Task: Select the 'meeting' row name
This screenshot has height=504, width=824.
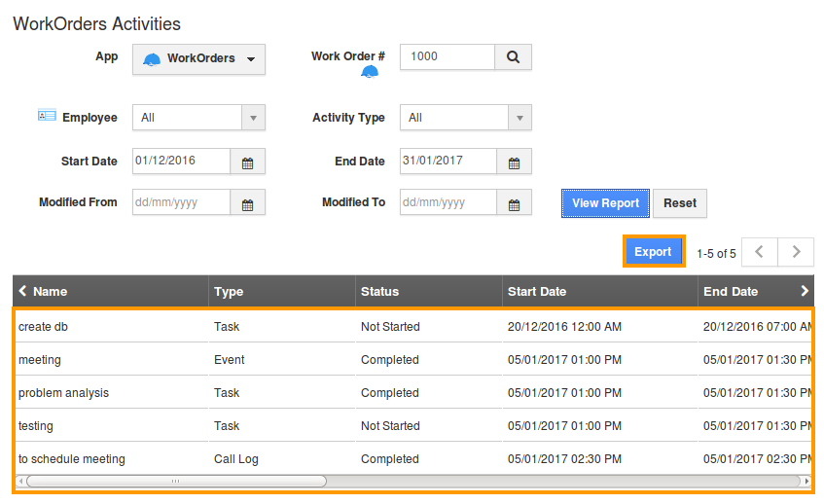Action: pos(40,360)
